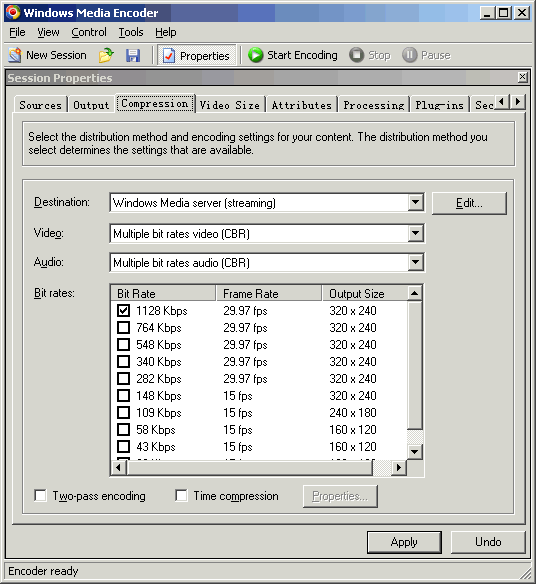Viewport: 536px width, 584px height.
Task: Open a session with the folder icon
Action: (x=106, y=55)
